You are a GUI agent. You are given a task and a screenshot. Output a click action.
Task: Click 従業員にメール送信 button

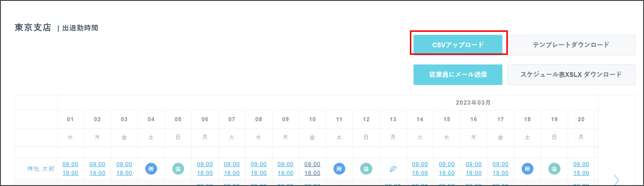click(458, 75)
